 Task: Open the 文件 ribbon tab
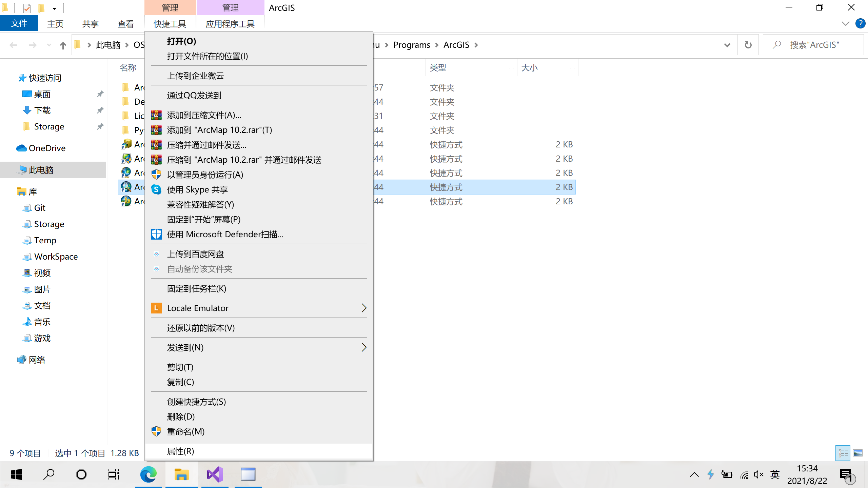(19, 23)
